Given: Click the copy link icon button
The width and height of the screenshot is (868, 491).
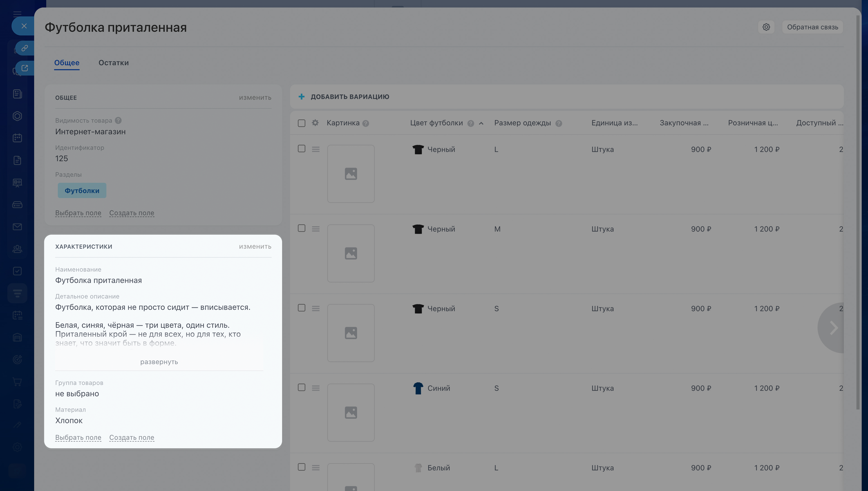Looking at the screenshot, I should coord(25,48).
